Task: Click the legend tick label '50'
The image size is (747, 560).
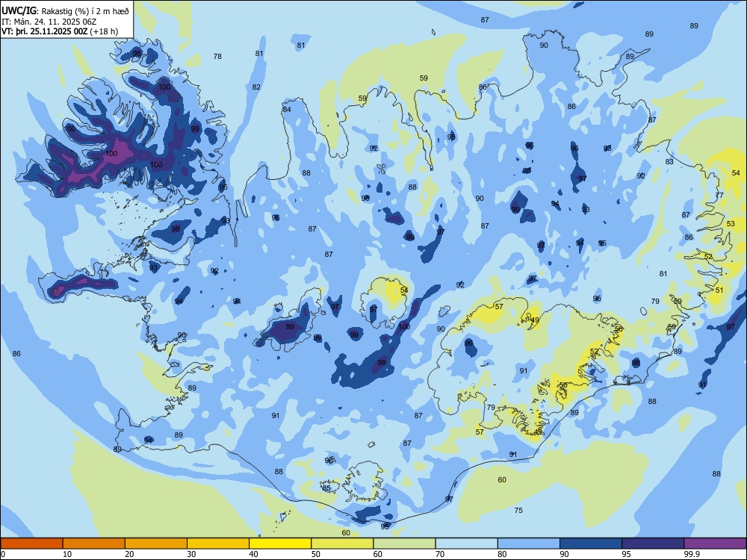Action: pyautogui.click(x=316, y=554)
